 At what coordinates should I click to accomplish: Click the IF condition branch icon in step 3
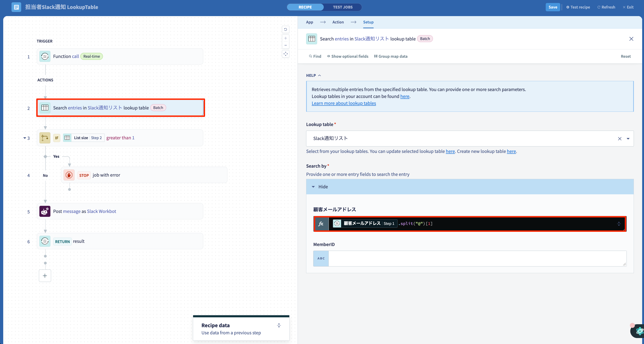45,138
